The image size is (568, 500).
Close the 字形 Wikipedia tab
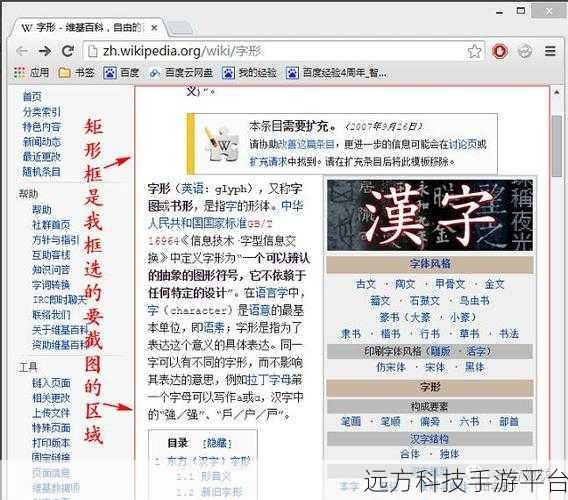click(154, 28)
